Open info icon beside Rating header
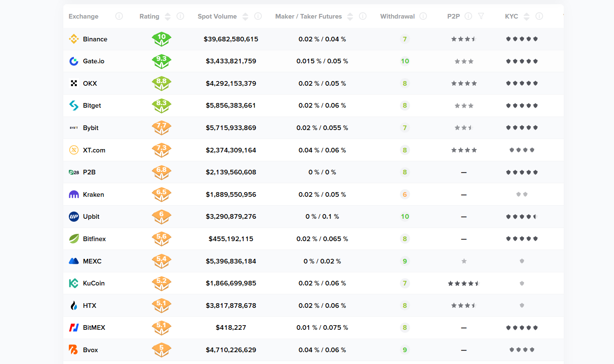The image size is (614, 364). point(180,16)
